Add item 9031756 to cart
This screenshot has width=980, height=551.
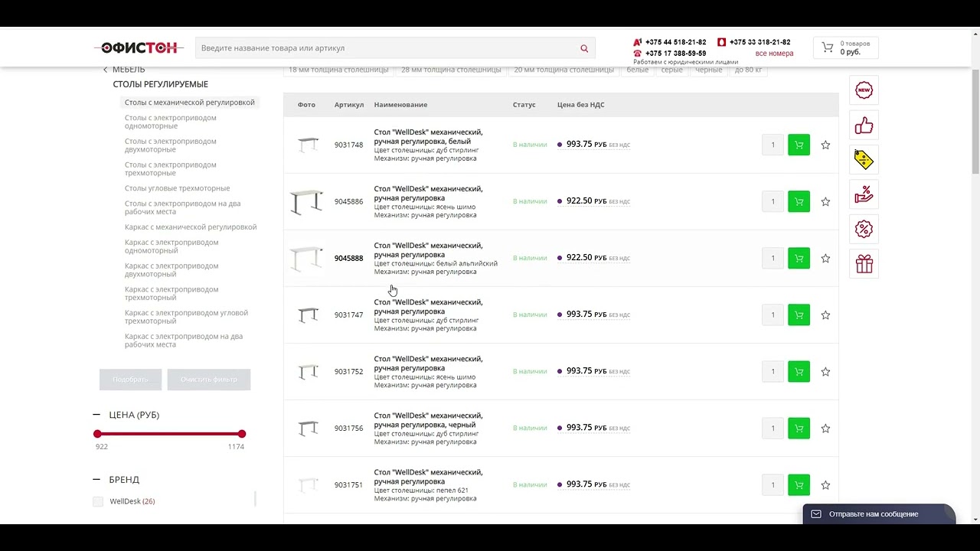point(799,428)
